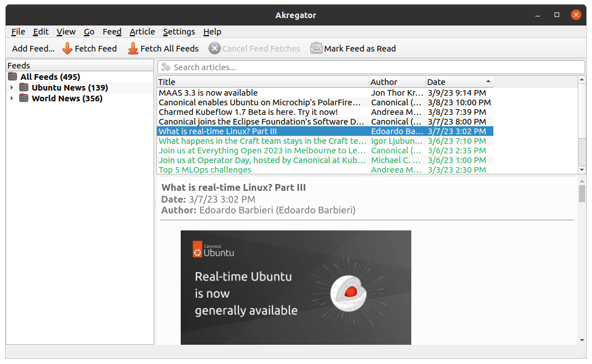Open the File menu
Screen dimensions: 592x364
(18, 32)
